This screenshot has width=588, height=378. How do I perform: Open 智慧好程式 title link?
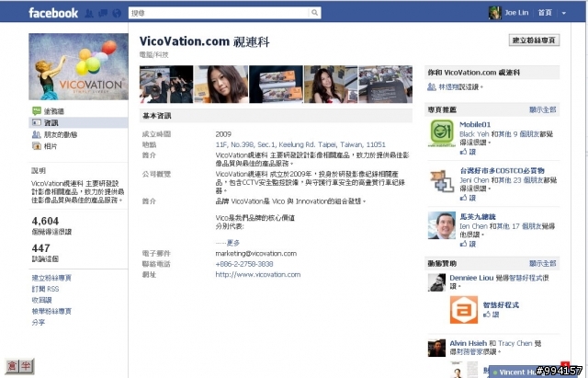(501, 304)
